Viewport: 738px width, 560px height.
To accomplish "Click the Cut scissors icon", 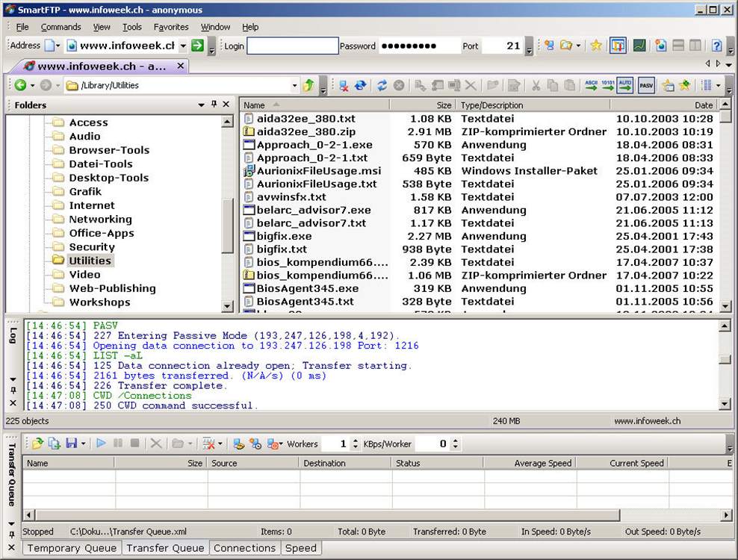I will (536, 85).
